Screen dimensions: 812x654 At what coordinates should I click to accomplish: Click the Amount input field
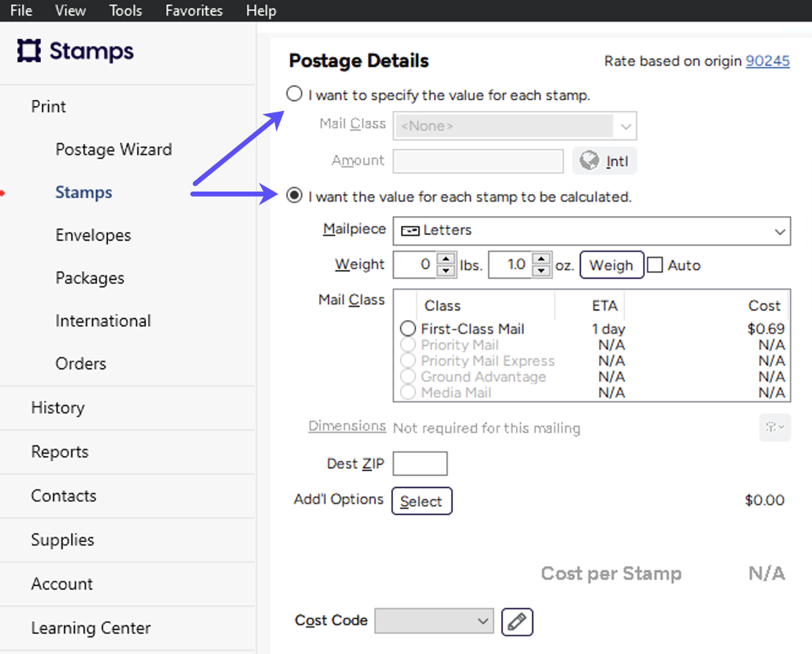click(478, 161)
